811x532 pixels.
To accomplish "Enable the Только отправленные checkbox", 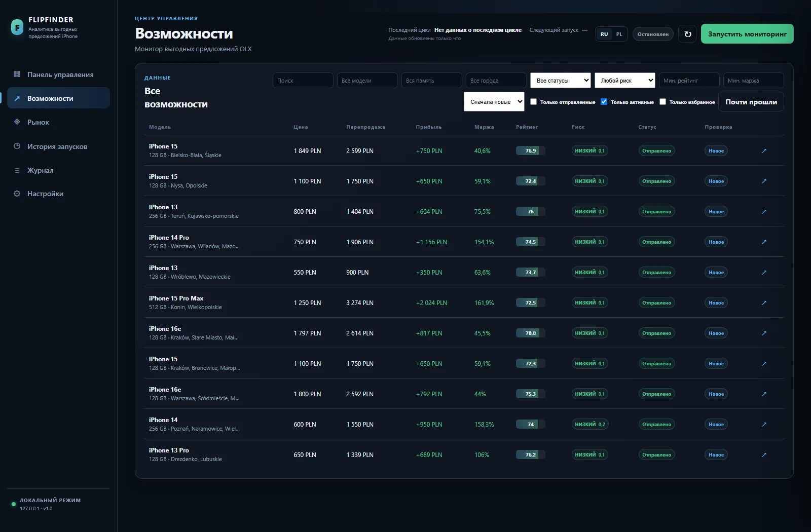I will point(533,101).
